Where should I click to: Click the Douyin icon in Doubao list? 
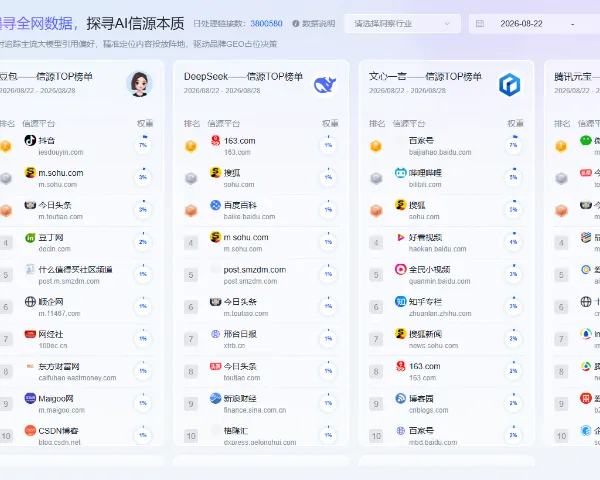pyautogui.click(x=30, y=140)
